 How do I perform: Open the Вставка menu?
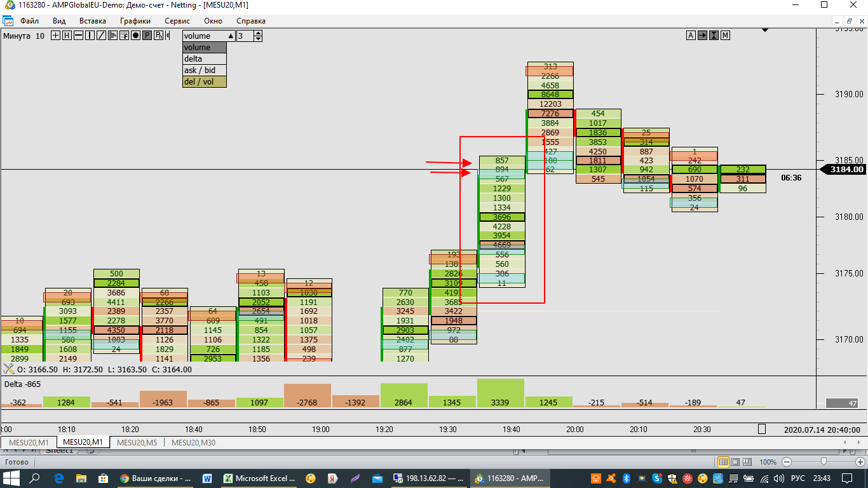[93, 21]
